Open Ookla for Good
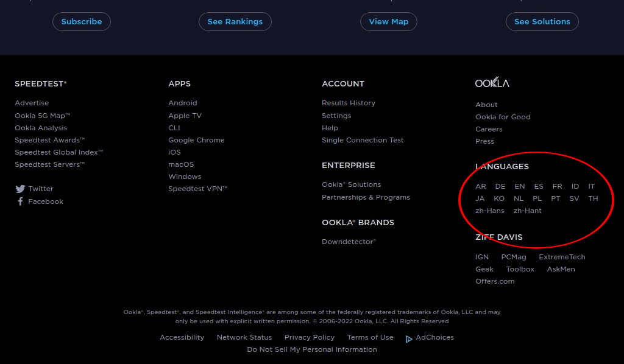This screenshot has height=364, width=624. click(x=503, y=117)
